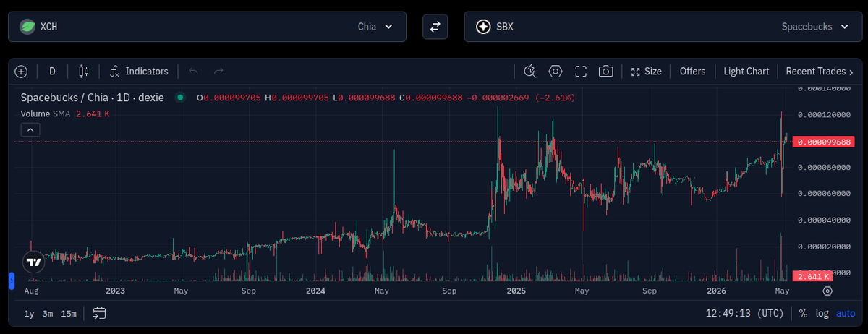
Task: Open chart settings hexagon icon
Action: click(x=556, y=71)
